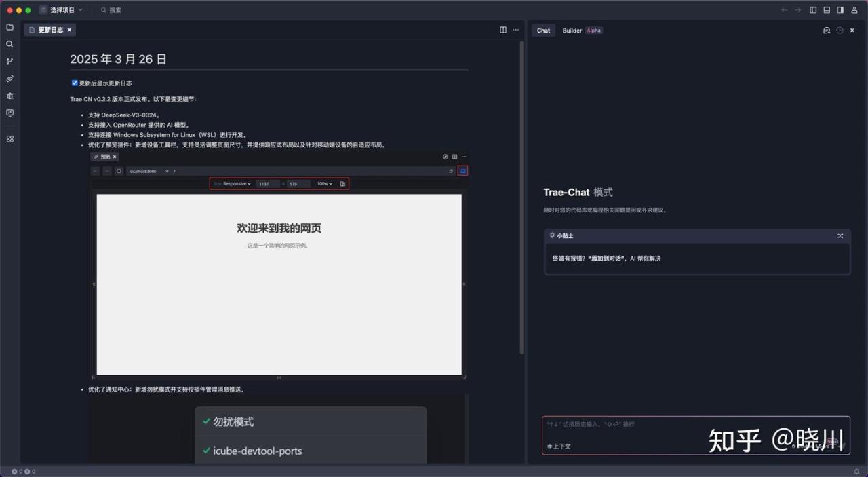This screenshot has width=868, height=477.
Task: Open the extensions grid icon
Action: [x=9, y=138]
